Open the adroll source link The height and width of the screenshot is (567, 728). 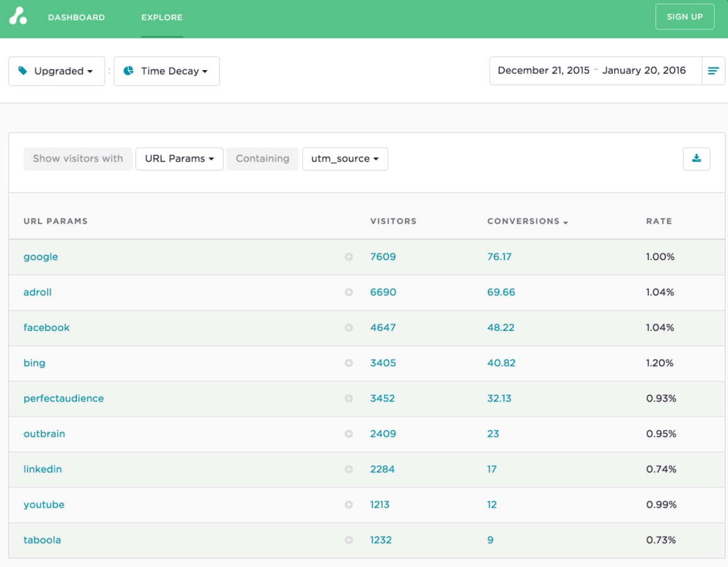coord(38,292)
